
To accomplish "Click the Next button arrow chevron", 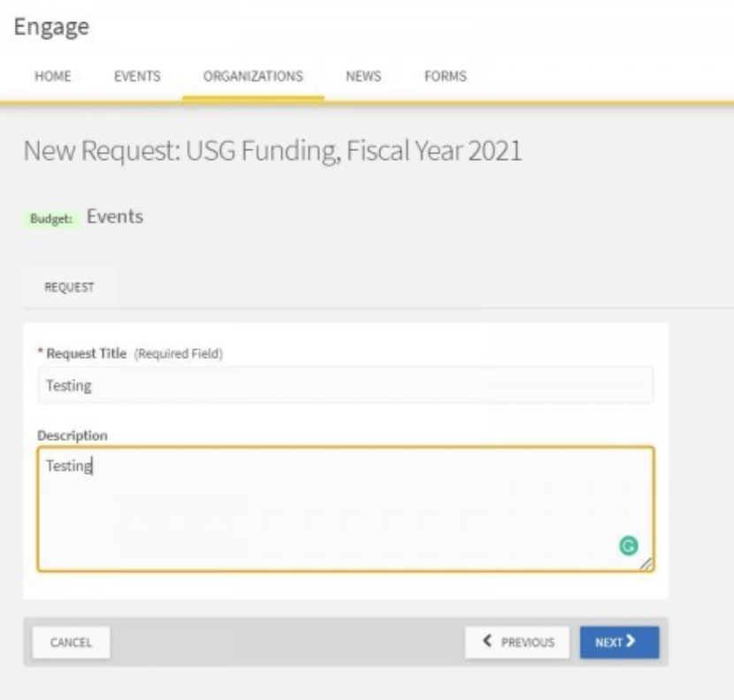I will [630, 641].
